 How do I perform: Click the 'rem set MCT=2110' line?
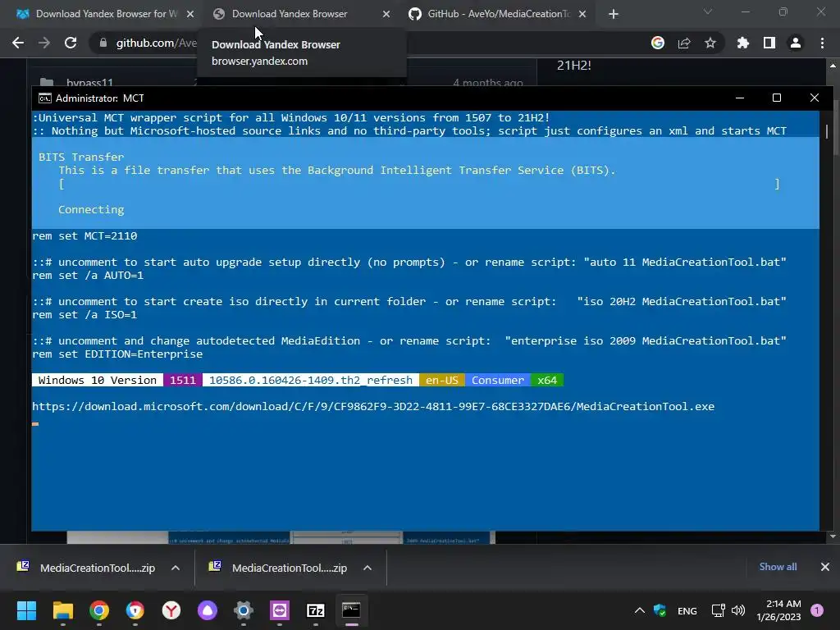click(x=84, y=236)
